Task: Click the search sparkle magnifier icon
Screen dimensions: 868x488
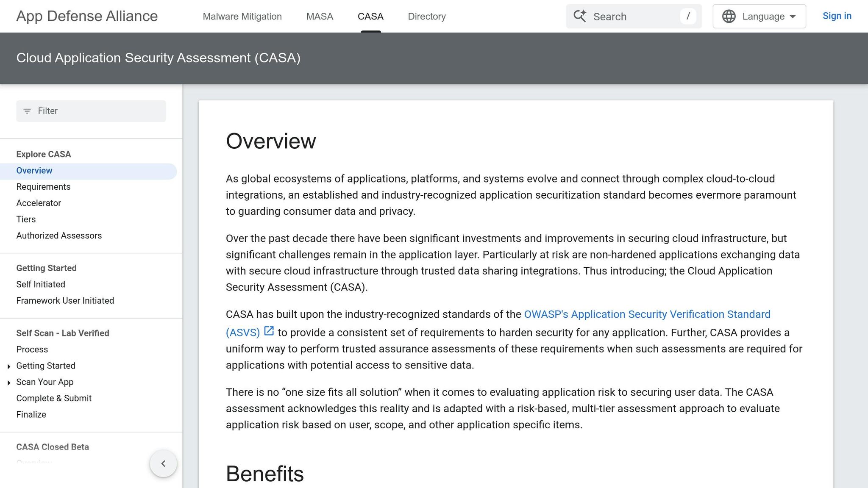Action: [580, 16]
